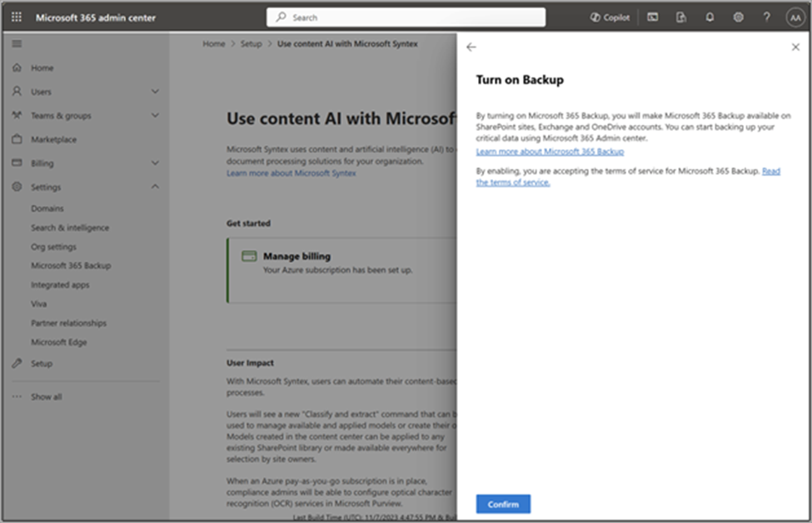This screenshot has height=523, width=812.
Task: Open the Help question mark icon
Action: (x=766, y=17)
